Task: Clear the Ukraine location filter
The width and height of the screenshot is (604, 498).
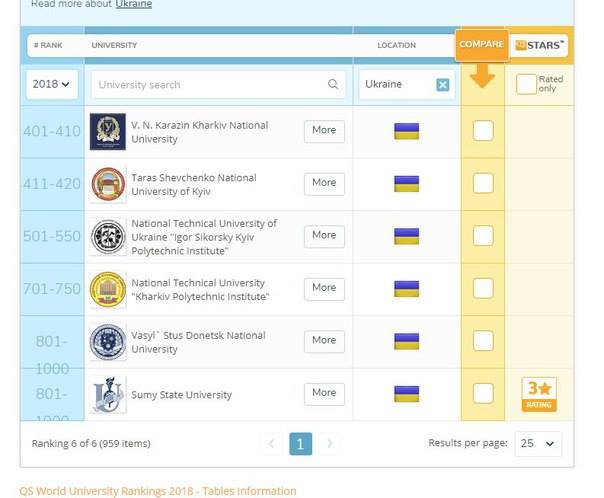Action: [x=443, y=84]
